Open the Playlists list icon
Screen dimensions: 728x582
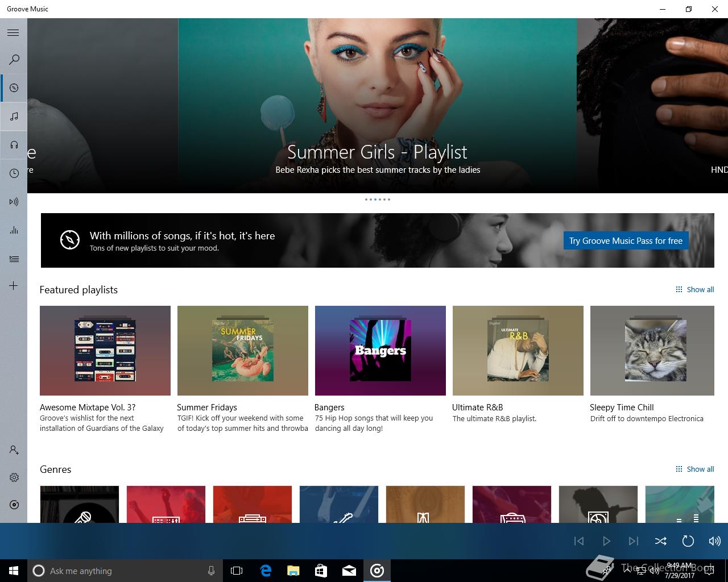14,259
